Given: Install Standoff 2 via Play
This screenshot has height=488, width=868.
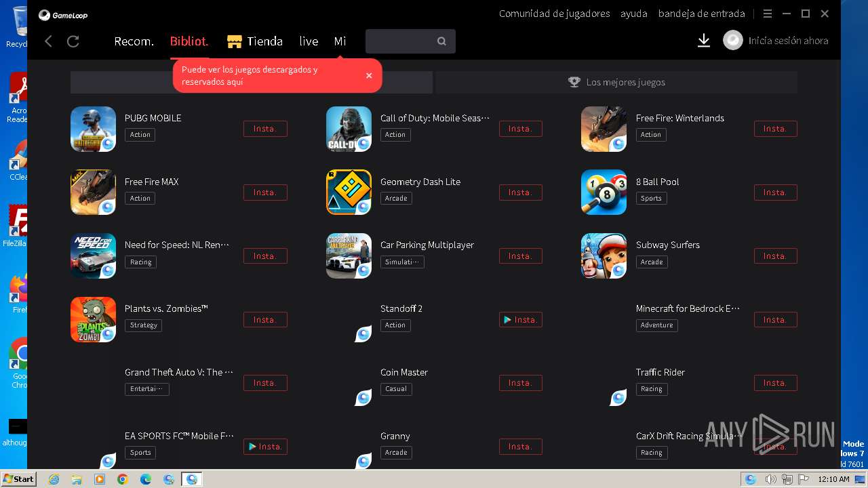Looking at the screenshot, I should (x=520, y=320).
